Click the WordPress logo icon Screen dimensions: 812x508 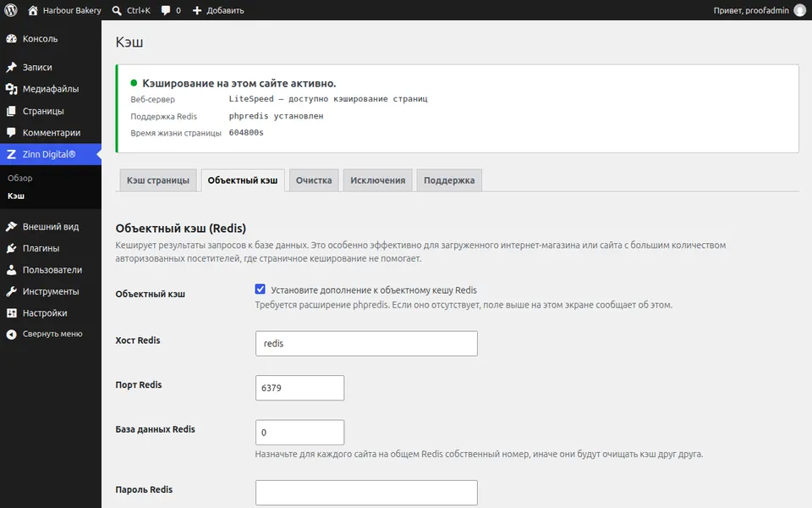[x=10, y=10]
